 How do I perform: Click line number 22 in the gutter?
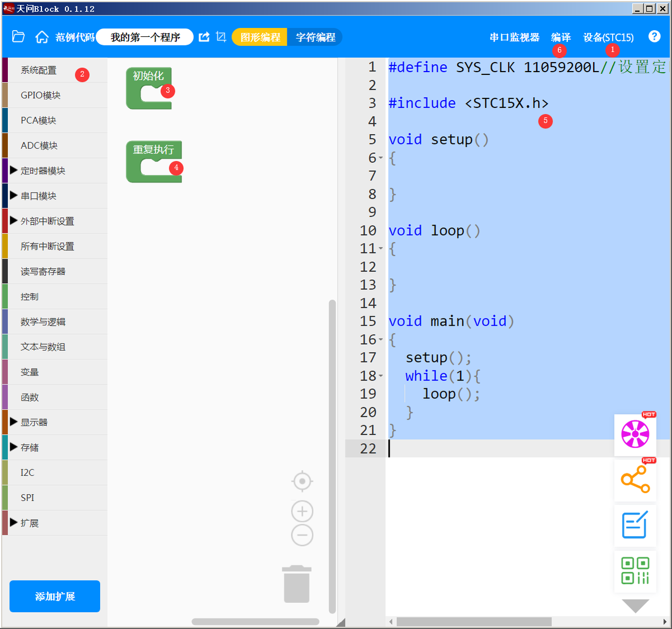[x=368, y=448]
